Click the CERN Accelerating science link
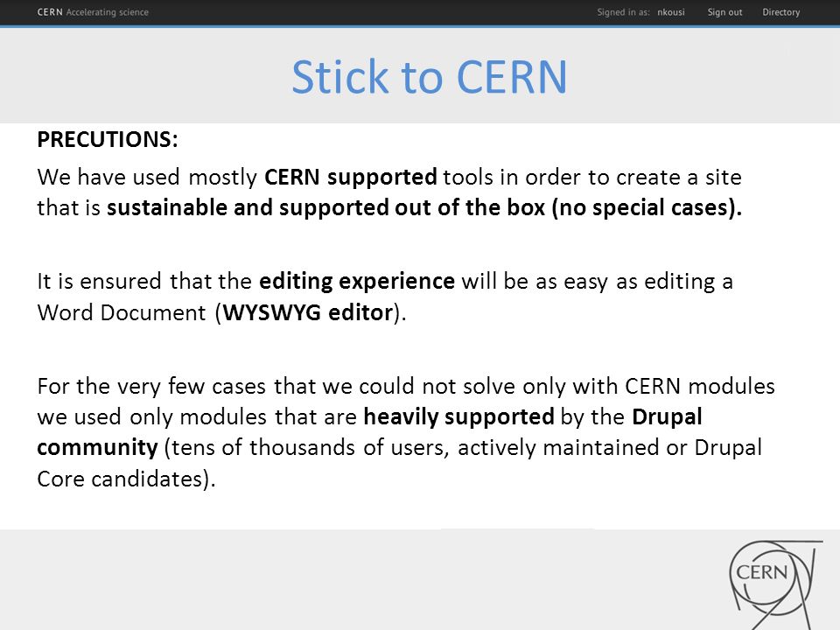Screen dimensions: 840x630 pos(93,11)
